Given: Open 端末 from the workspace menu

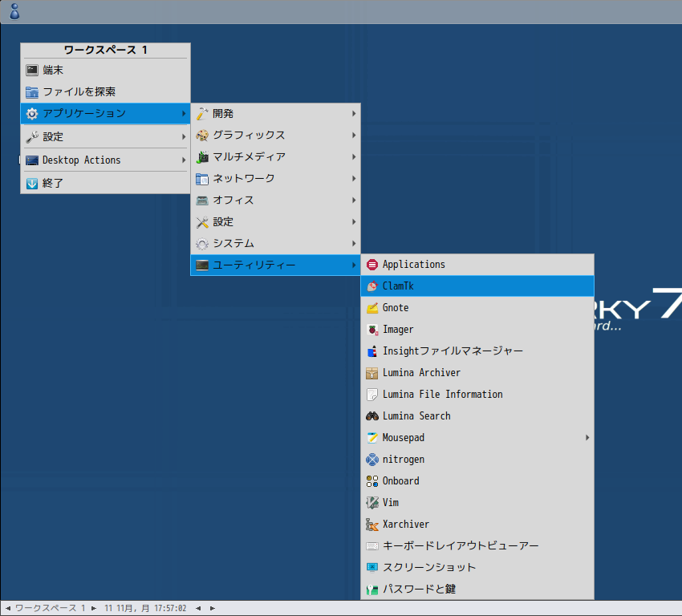Looking at the screenshot, I should tap(105, 70).
